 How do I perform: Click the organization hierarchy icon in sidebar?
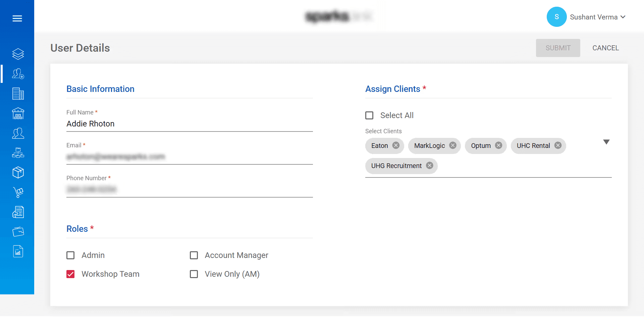click(18, 153)
